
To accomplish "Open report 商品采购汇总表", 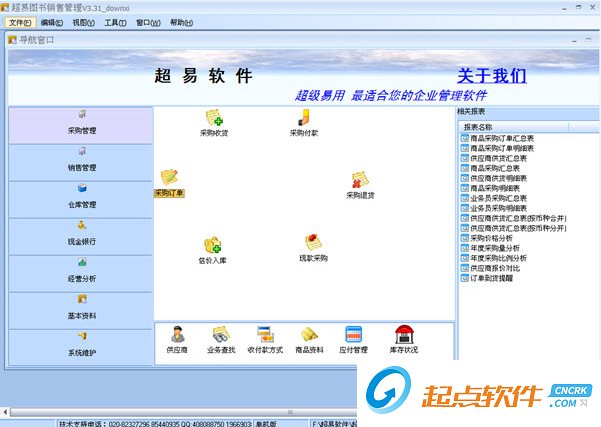I will [490, 168].
